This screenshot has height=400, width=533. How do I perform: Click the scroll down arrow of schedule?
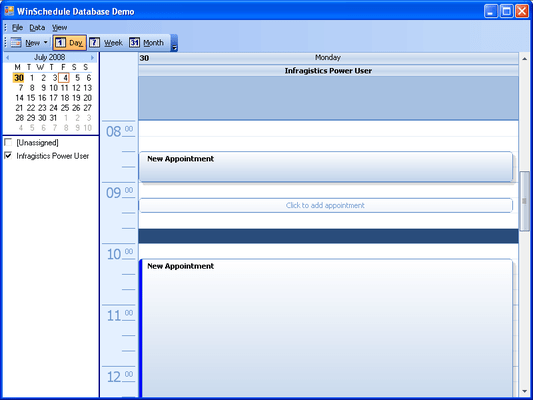(x=525, y=392)
